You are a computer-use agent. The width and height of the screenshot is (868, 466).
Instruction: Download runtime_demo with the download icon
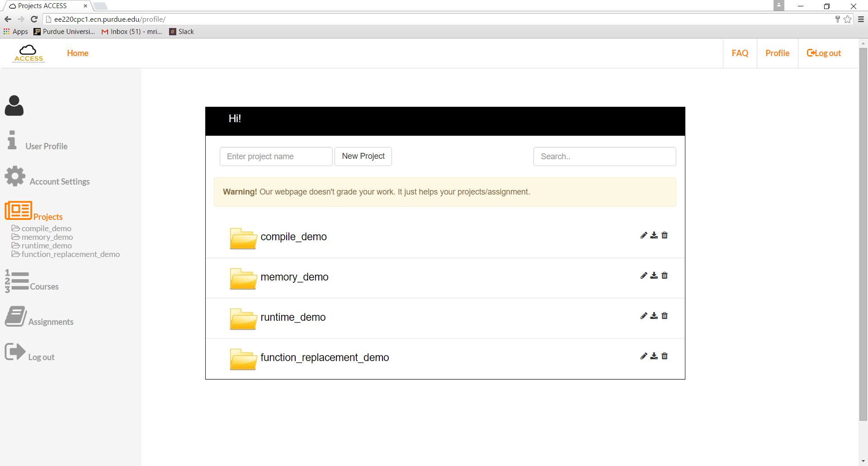click(654, 316)
